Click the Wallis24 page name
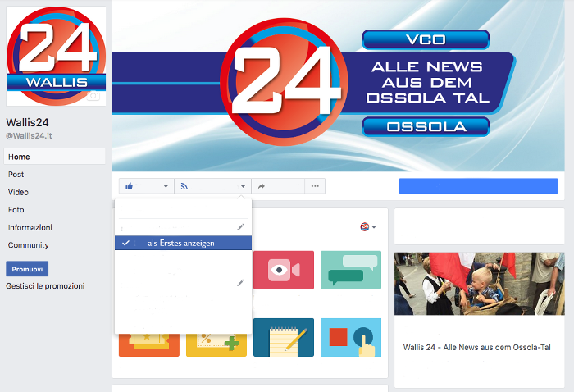Viewport: 574px width, 392px height. (x=27, y=122)
